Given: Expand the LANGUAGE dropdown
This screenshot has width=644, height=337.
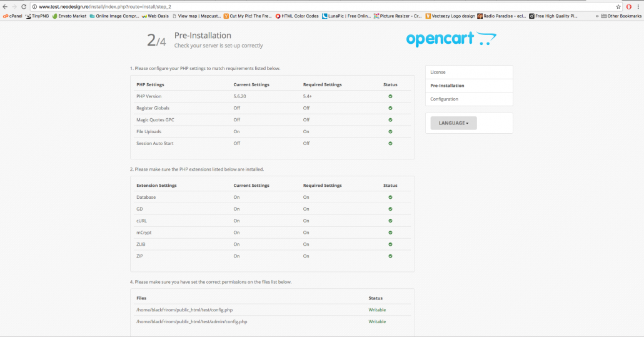Looking at the screenshot, I should click(x=453, y=123).
